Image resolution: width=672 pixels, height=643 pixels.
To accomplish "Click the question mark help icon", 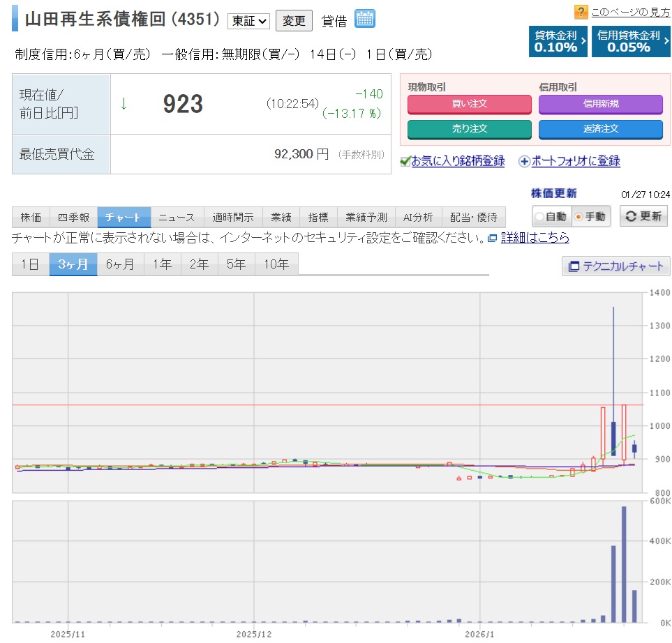I will pyautogui.click(x=581, y=12).
